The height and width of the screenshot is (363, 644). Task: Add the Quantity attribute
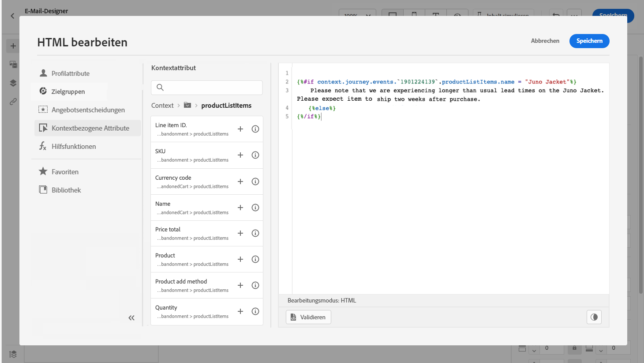tap(240, 311)
